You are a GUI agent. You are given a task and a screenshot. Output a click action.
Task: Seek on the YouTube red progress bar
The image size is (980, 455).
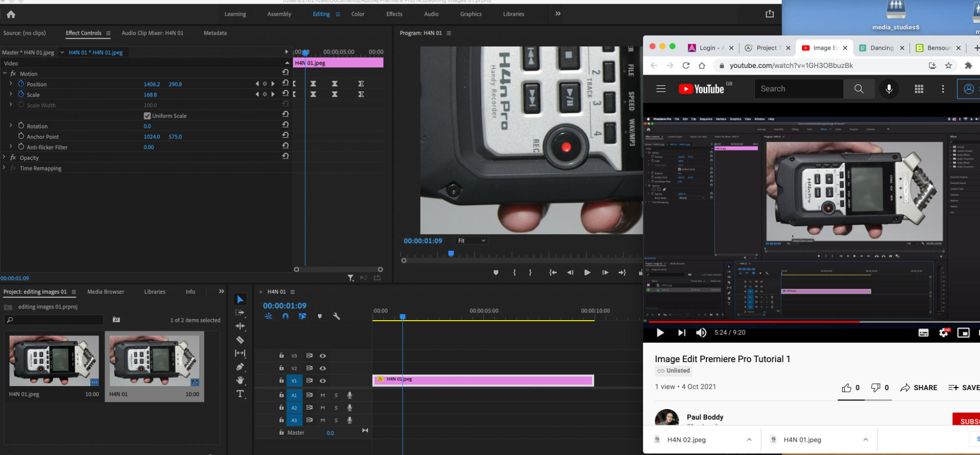(x=812, y=322)
